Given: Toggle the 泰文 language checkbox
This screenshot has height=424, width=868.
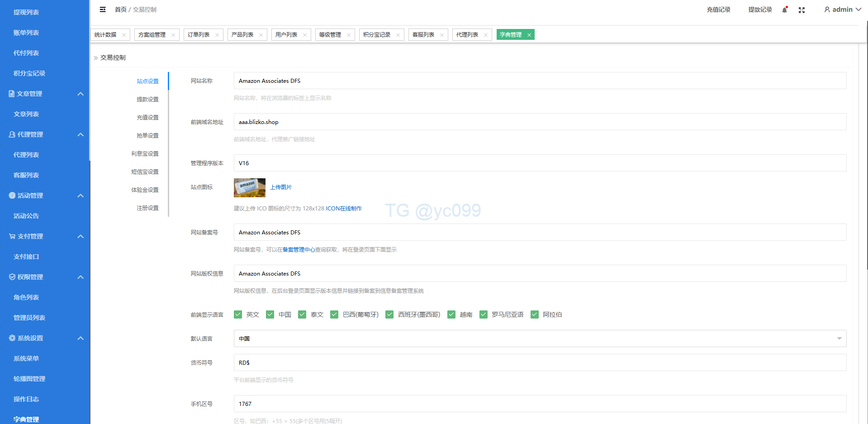Looking at the screenshot, I should (302, 314).
